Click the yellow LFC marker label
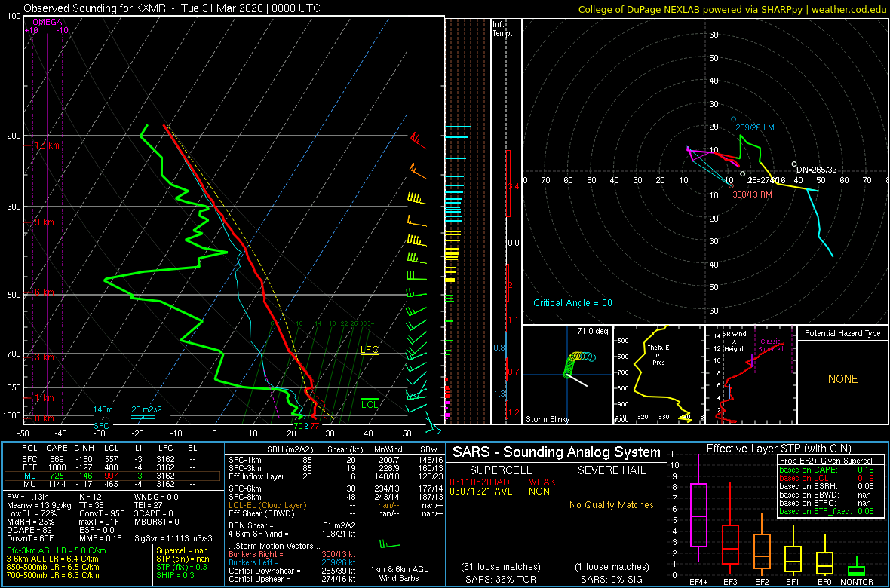Viewport: 890px width, 588px height. pyautogui.click(x=370, y=350)
